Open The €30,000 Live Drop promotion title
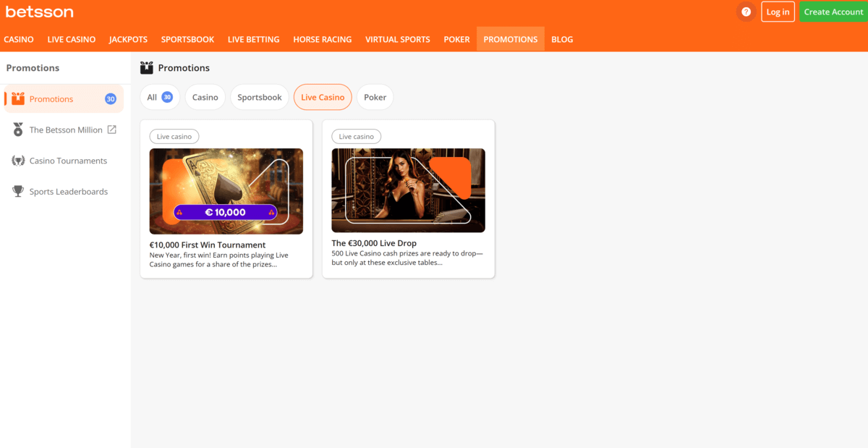The width and height of the screenshot is (868, 448). click(x=374, y=244)
